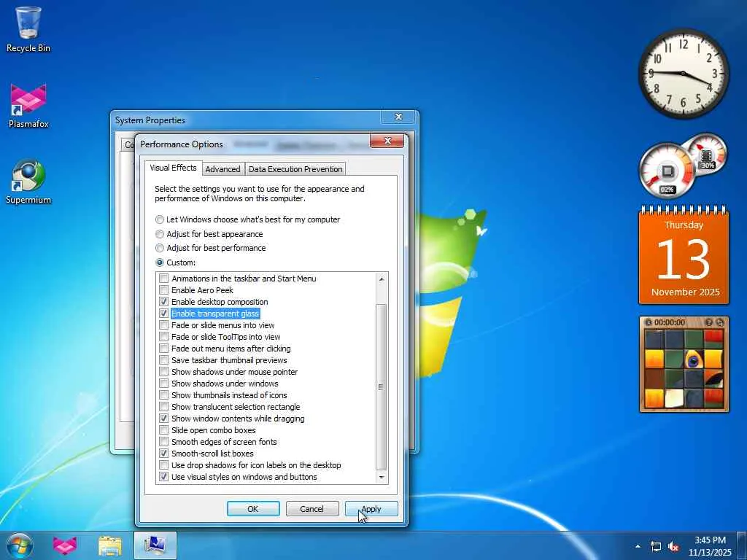
Task: Click the calendar gadget showing 13
Action: tap(684, 255)
